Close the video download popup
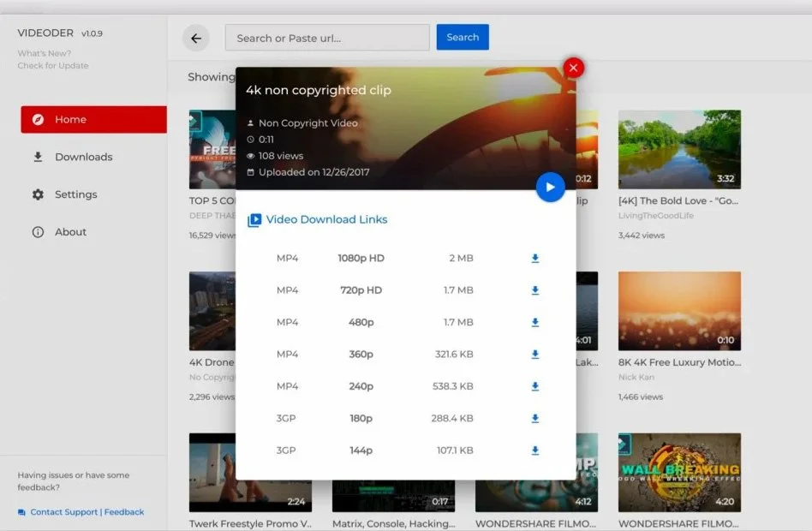 pos(573,68)
